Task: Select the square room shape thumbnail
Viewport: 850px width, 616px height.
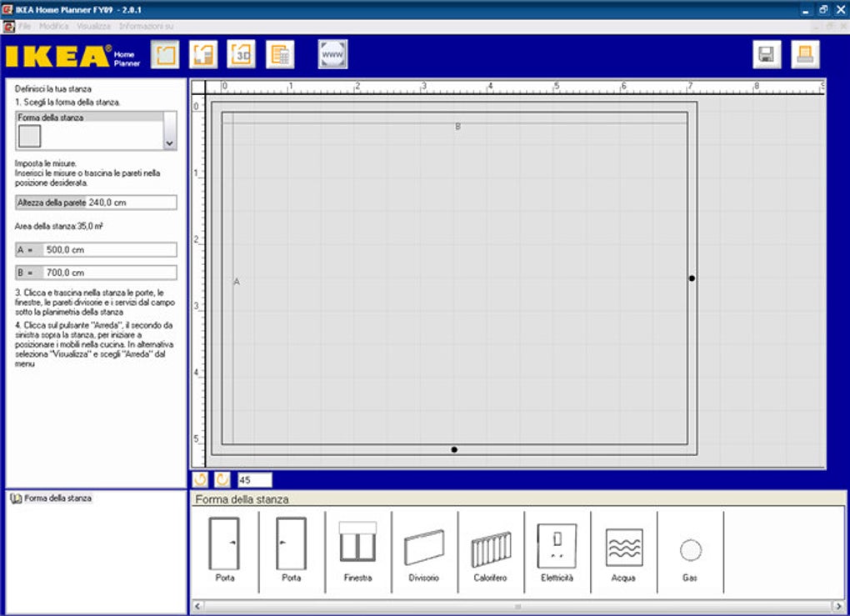Action: [29, 136]
